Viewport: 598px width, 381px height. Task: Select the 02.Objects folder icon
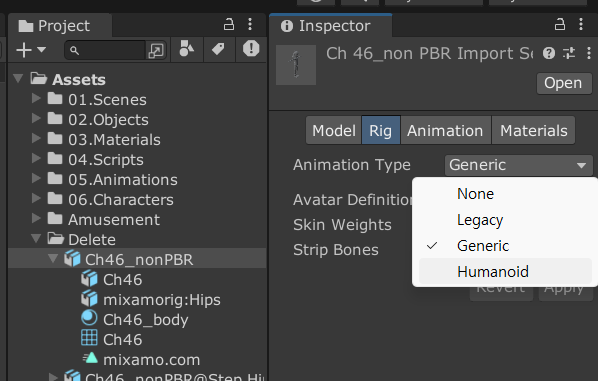pos(55,118)
